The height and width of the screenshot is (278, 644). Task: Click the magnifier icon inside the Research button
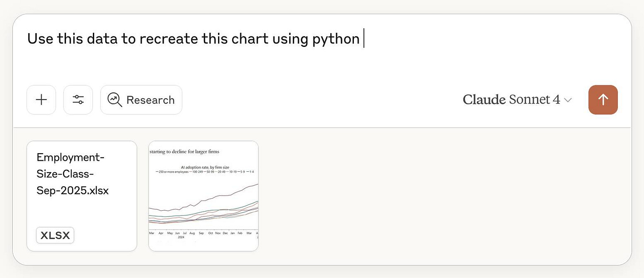[x=114, y=100]
